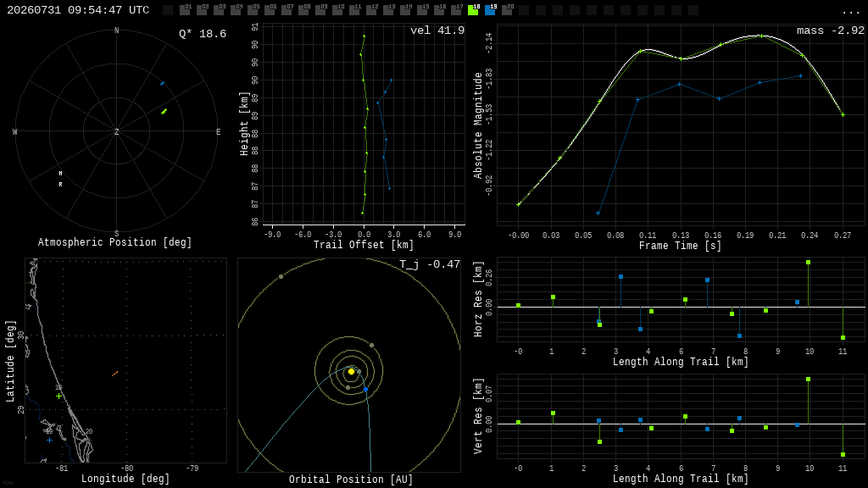Open the three-dots menu at top right
The height and width of the screenshot is (488, 868).
click(850, 11)
